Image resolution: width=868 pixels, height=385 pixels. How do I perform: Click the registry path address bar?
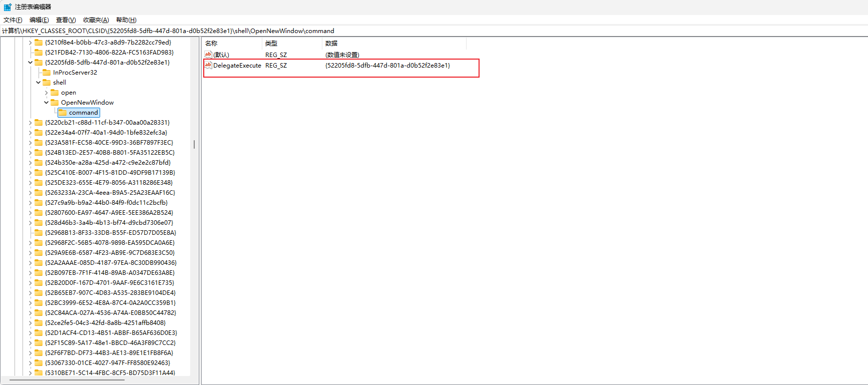point(434,31)
